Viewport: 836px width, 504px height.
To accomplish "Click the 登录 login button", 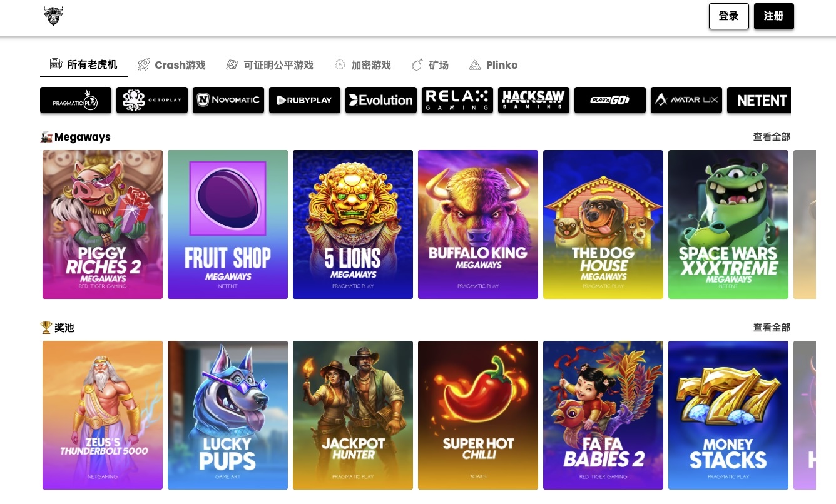I will 729,16.
